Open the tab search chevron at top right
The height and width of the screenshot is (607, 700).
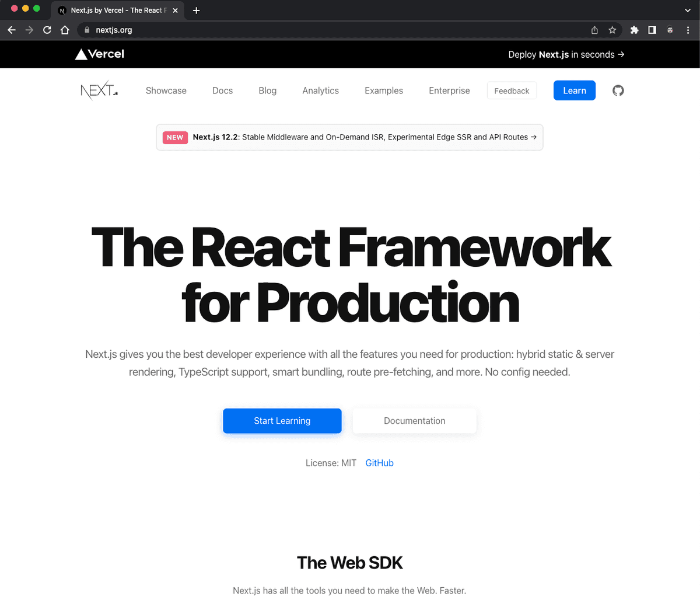(x=687, y=10)
